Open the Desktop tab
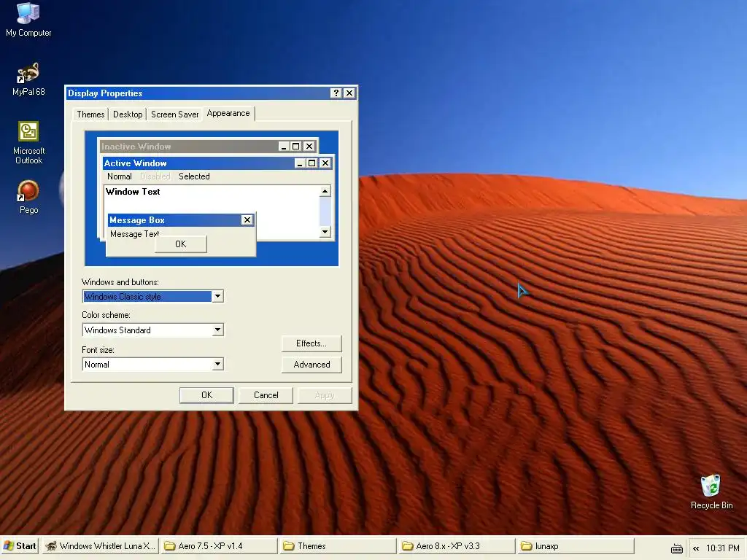The height and width of the screenshot is (560, 747). point(128,114)
